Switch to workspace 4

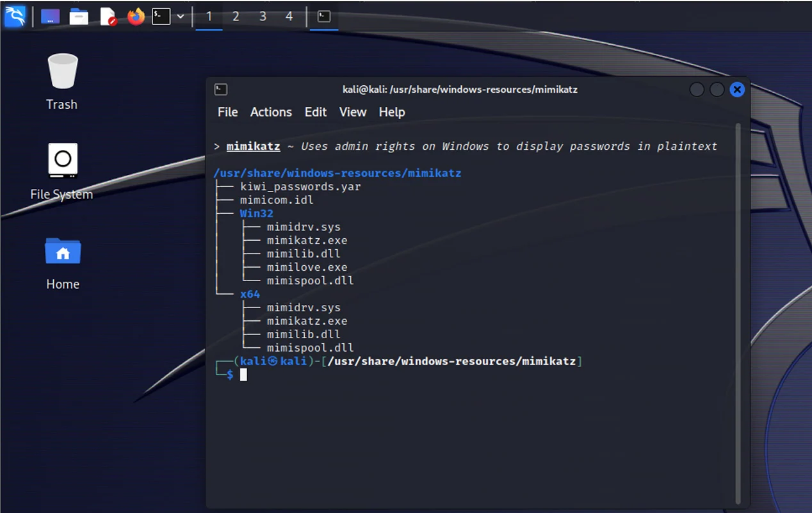[x=289, y=17]
